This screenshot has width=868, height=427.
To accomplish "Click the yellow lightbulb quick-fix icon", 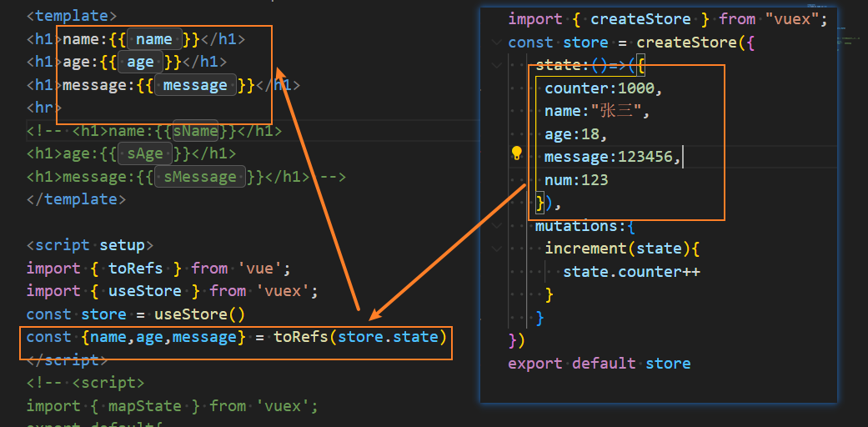I will pyautogui.click(x=516, y=153).
